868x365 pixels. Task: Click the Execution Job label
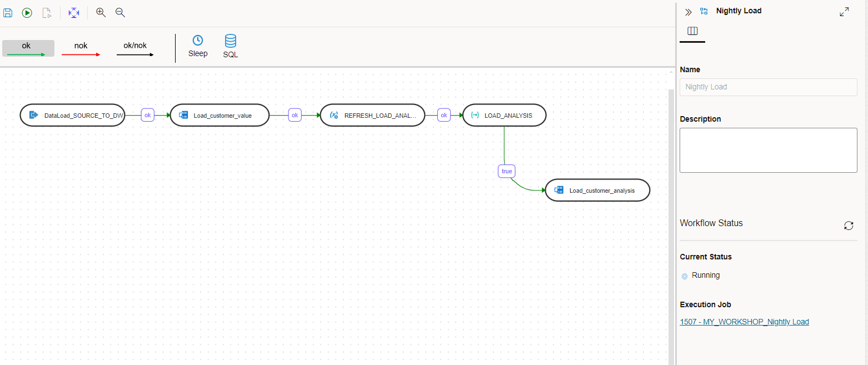705,304
